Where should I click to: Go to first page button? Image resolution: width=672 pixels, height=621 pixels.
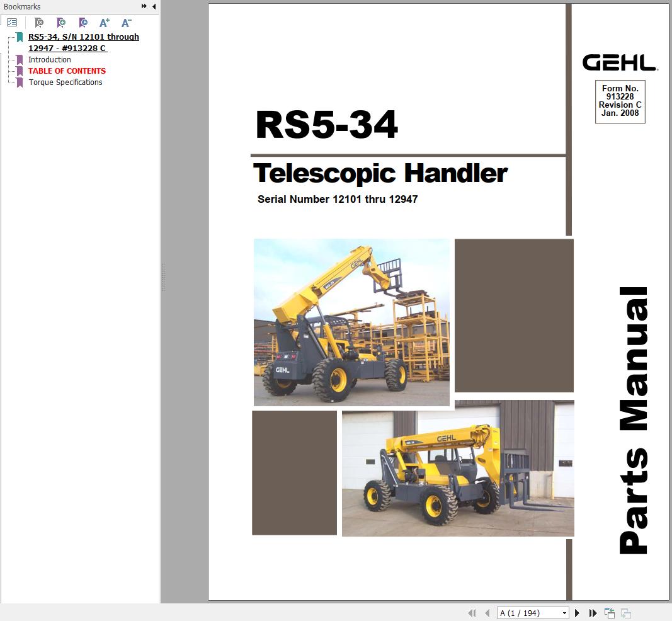(472, 613)
